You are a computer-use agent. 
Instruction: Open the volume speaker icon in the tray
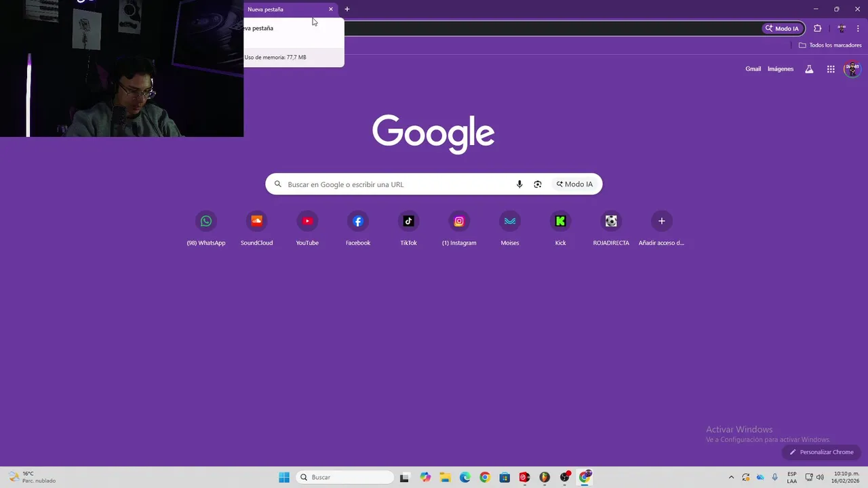pos(820,477)
